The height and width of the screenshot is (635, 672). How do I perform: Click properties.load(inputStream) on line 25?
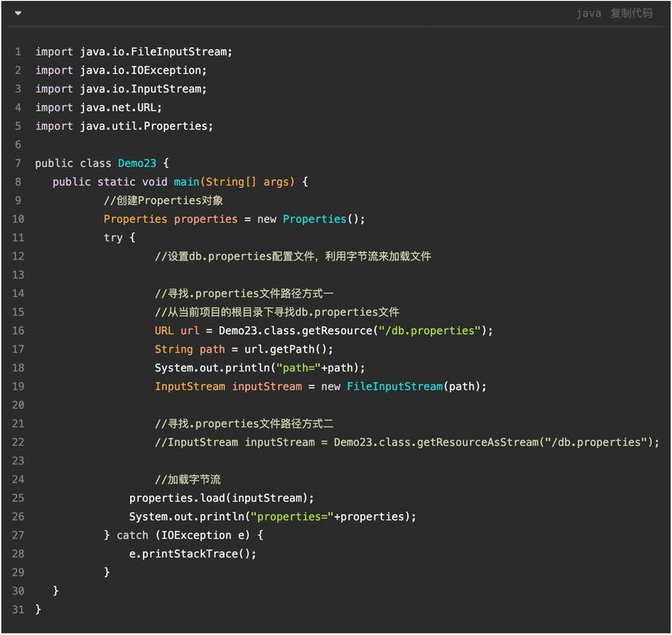pos(221,498)
